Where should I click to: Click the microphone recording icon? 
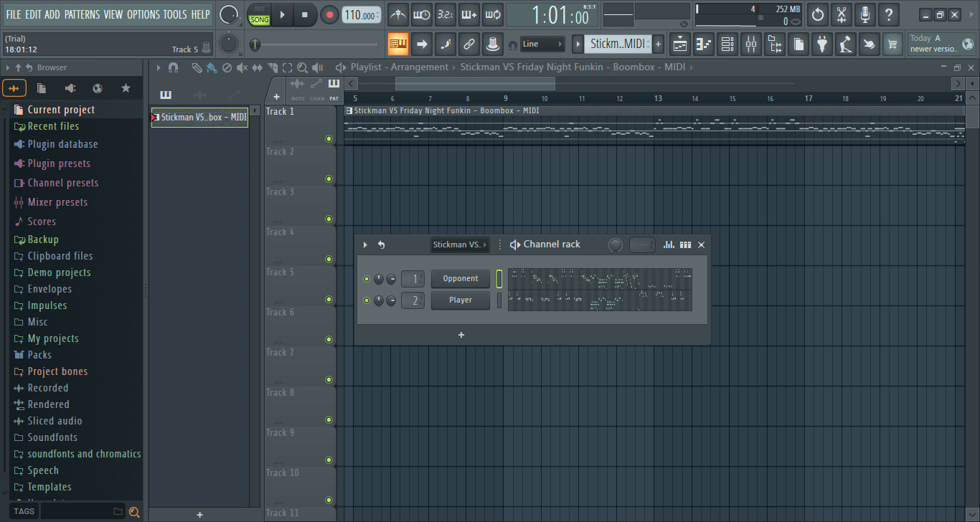865,14
